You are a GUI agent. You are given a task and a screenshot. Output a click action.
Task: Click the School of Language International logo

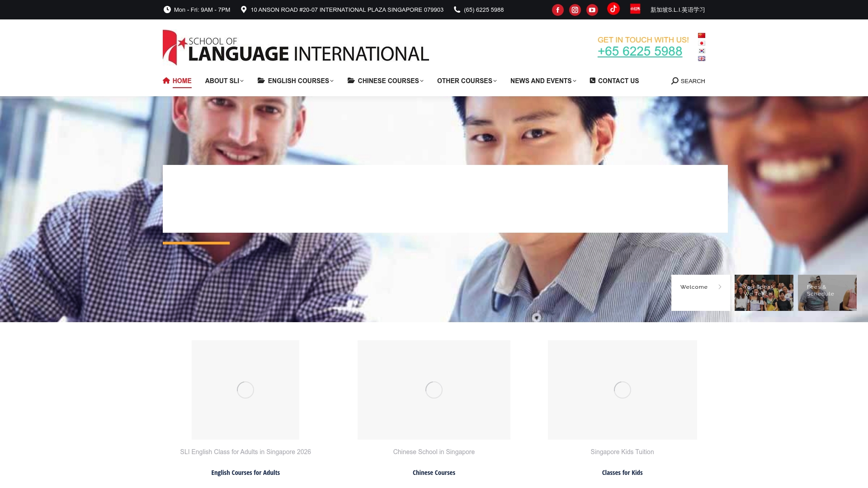[x=296, y=47]
